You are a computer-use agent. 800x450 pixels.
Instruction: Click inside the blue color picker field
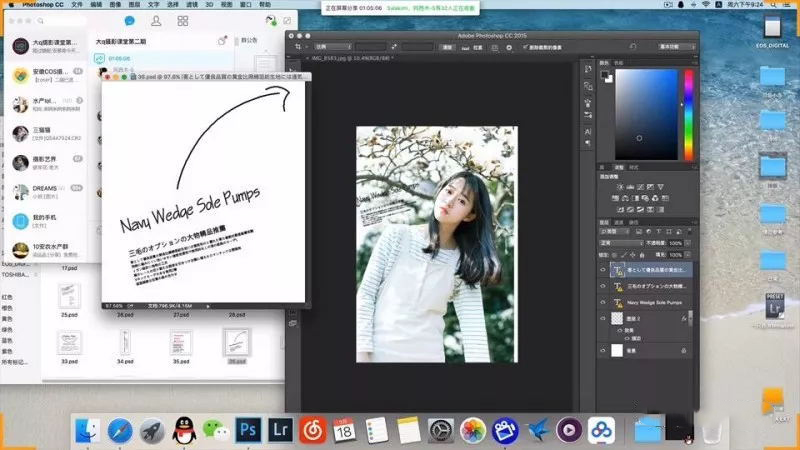pyautogui.click(x=646, y=115)
